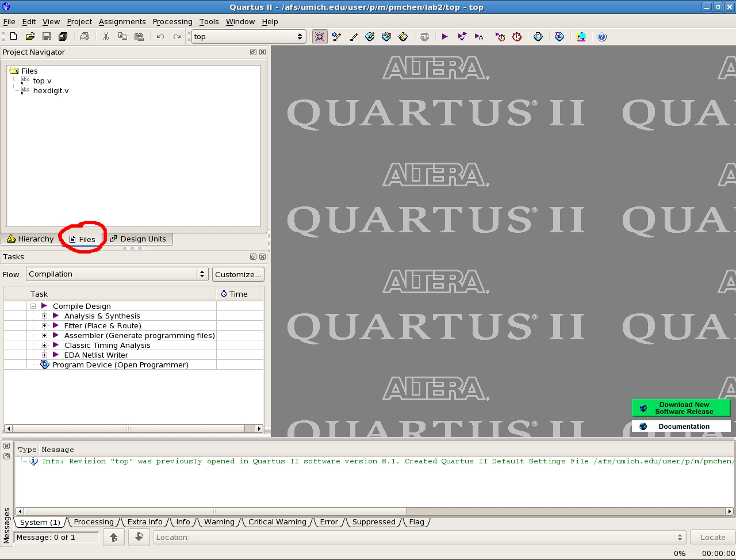Click the octagonal Stop Processing icon
736x560 pixels.
coord(424,37)
